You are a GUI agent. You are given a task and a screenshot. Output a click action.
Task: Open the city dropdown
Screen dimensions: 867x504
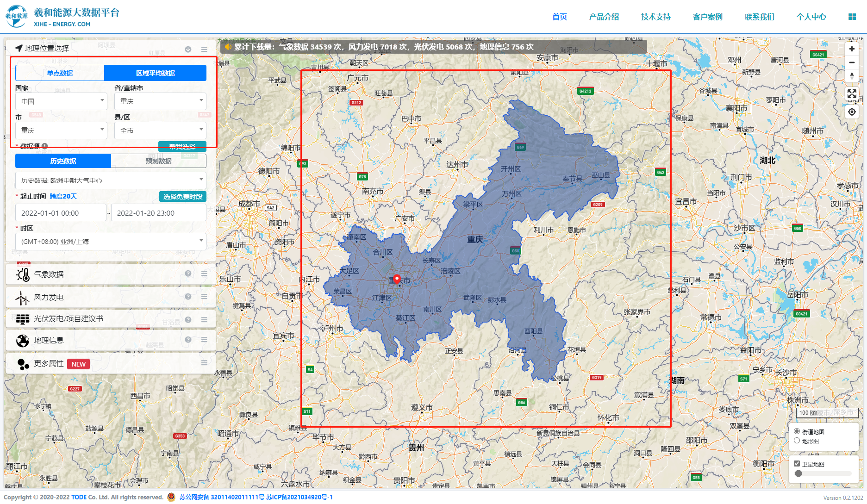(61, 131)
